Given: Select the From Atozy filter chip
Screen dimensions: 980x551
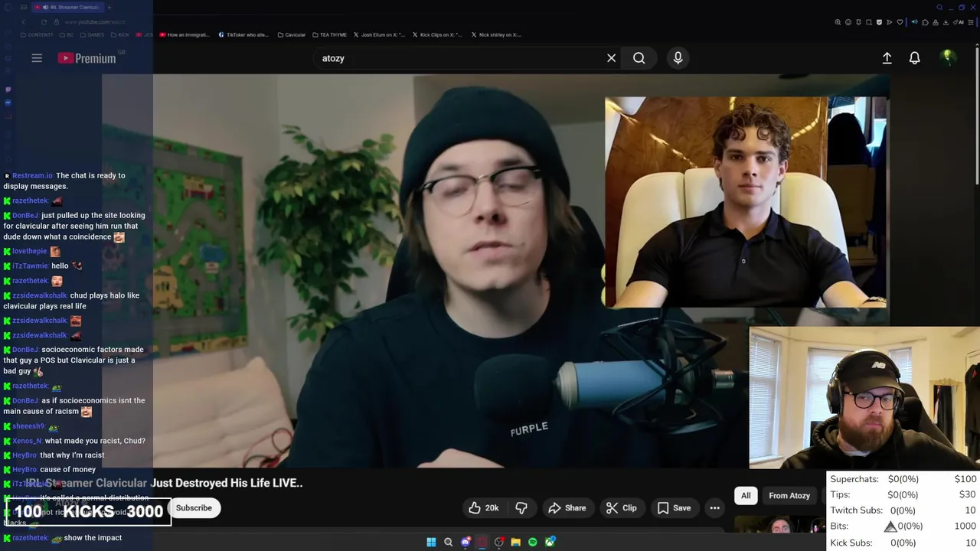Looking at the screenshot, I should (789, 496).
